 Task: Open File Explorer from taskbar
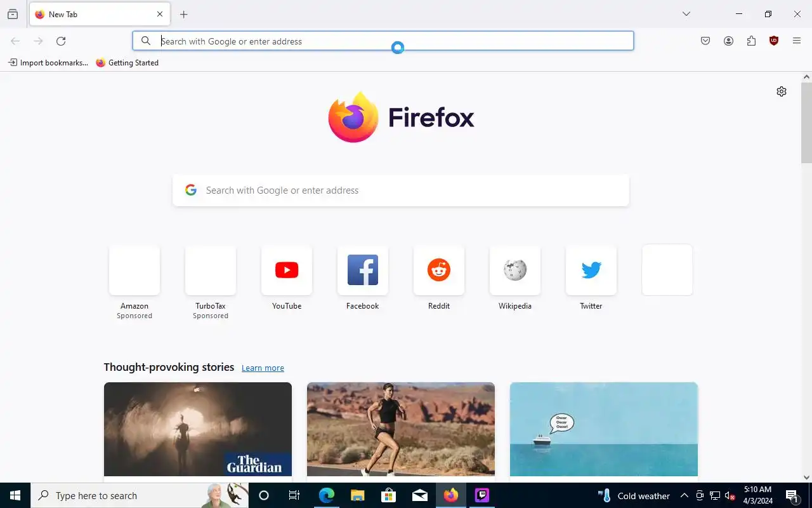tap(357, 495)
